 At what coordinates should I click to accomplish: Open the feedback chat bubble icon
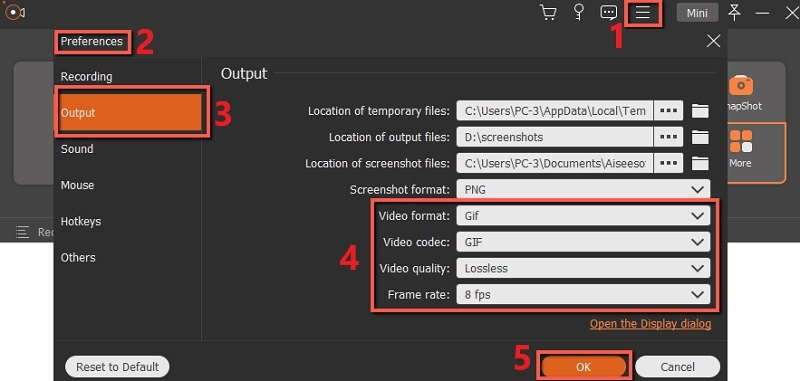pyautogui.click(x=609, y=12)
